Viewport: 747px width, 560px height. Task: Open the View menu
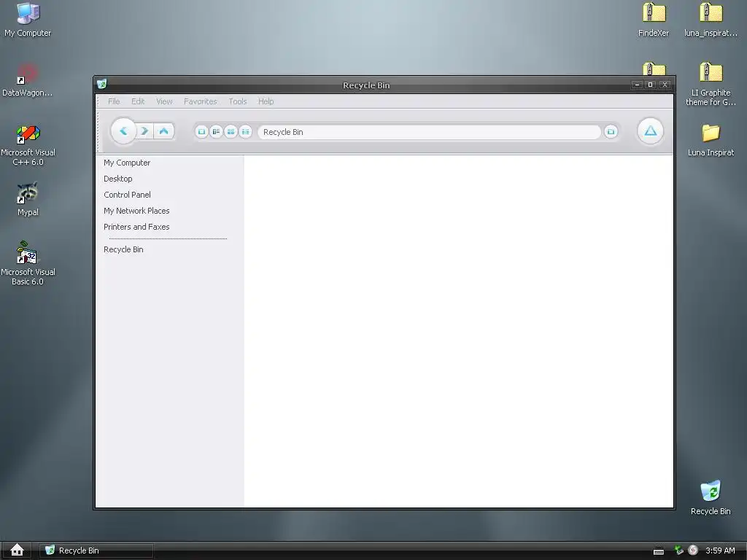(x=164, y=101)
